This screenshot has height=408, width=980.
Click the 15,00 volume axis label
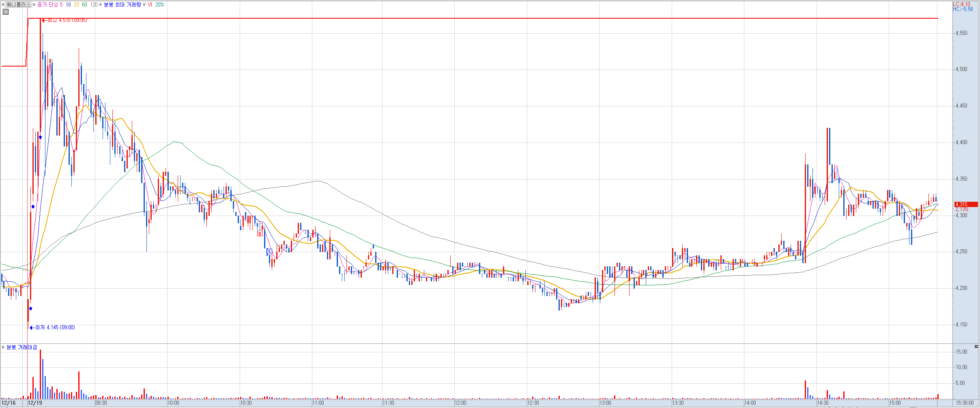point(961,352)
